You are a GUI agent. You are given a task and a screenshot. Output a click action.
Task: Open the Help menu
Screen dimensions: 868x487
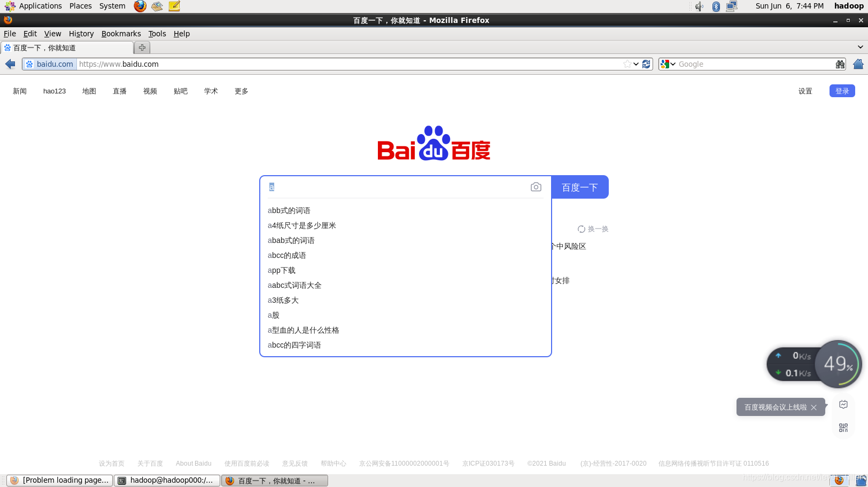click(182, 34)
